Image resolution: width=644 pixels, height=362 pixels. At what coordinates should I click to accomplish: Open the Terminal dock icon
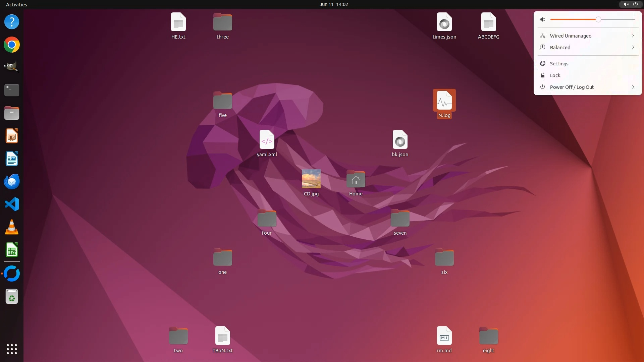click(12, 90)
